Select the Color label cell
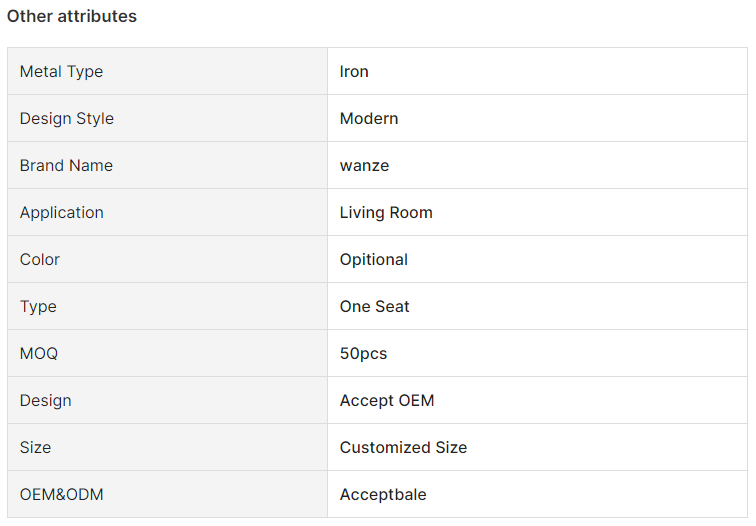 tap(167, 259)
